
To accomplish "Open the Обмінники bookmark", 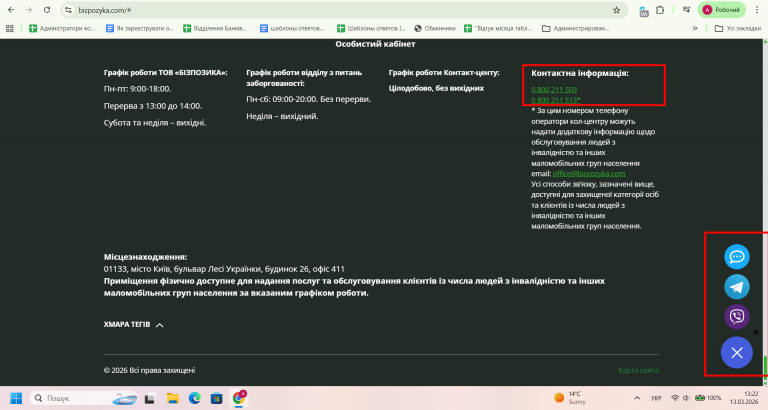I will [x=435, y=28].
